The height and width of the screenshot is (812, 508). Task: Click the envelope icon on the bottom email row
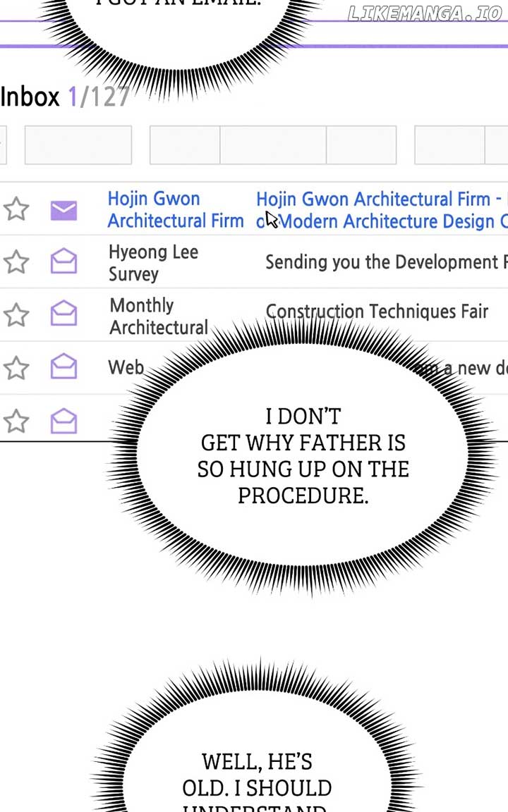coord(64,421)
